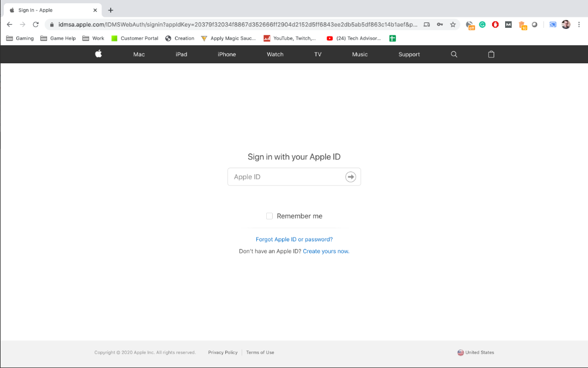The width and height of the screenshot is (588, 368).
Task: Click the dark M extension icon
Action: click(508, 25)
